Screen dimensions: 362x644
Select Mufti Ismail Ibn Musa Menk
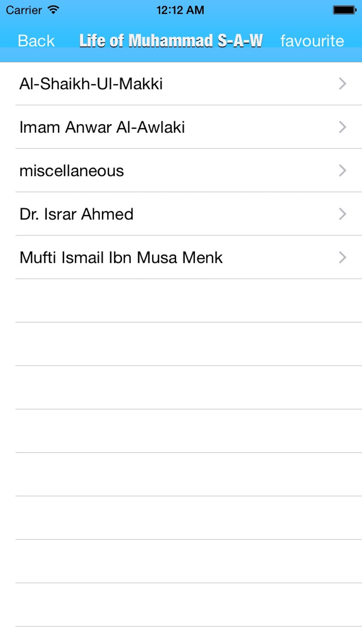[181, 258]
